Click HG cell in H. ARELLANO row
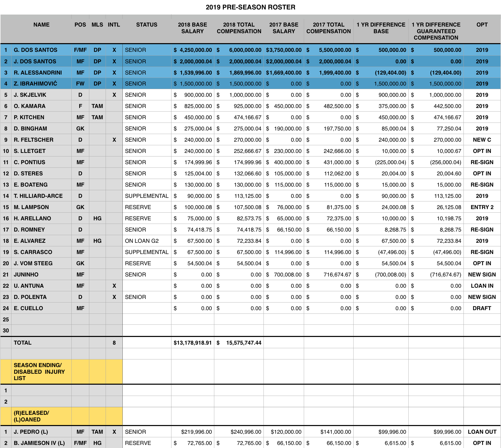The height and width of the screenshot is (448, 501). (x=97, y=219)
